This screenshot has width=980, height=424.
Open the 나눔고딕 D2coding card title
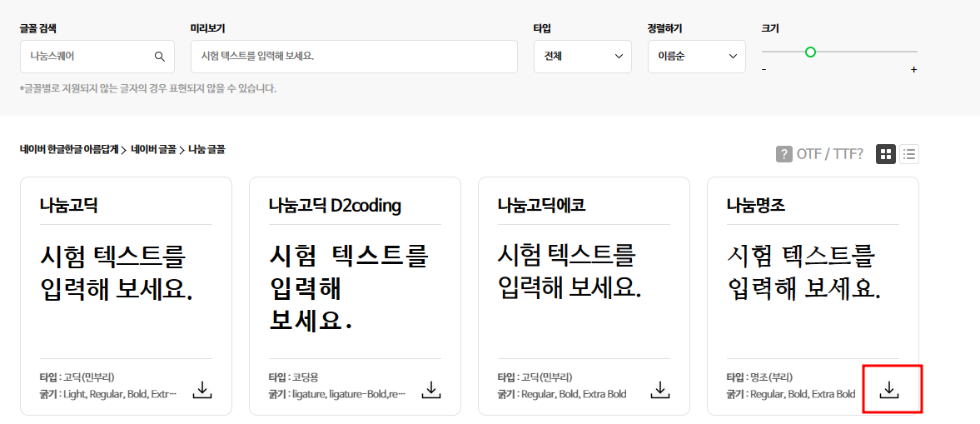pos(335,205)
